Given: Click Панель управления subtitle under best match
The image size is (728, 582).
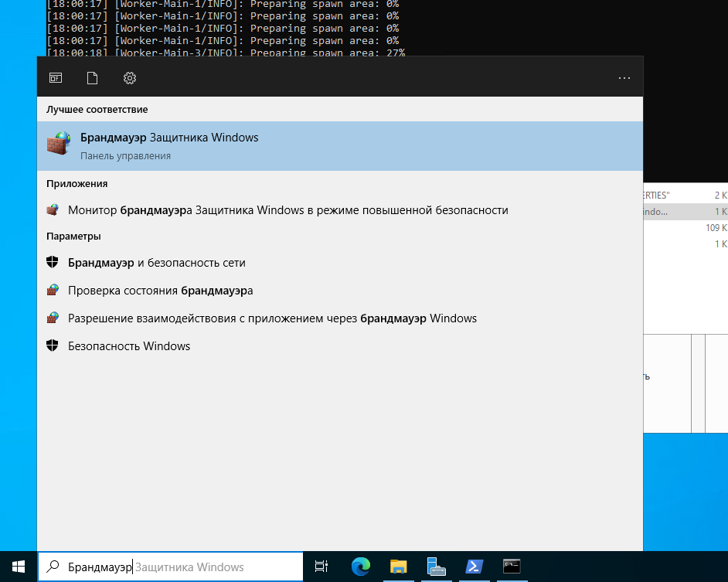Looking at the screenshot, I should point(126,156).
